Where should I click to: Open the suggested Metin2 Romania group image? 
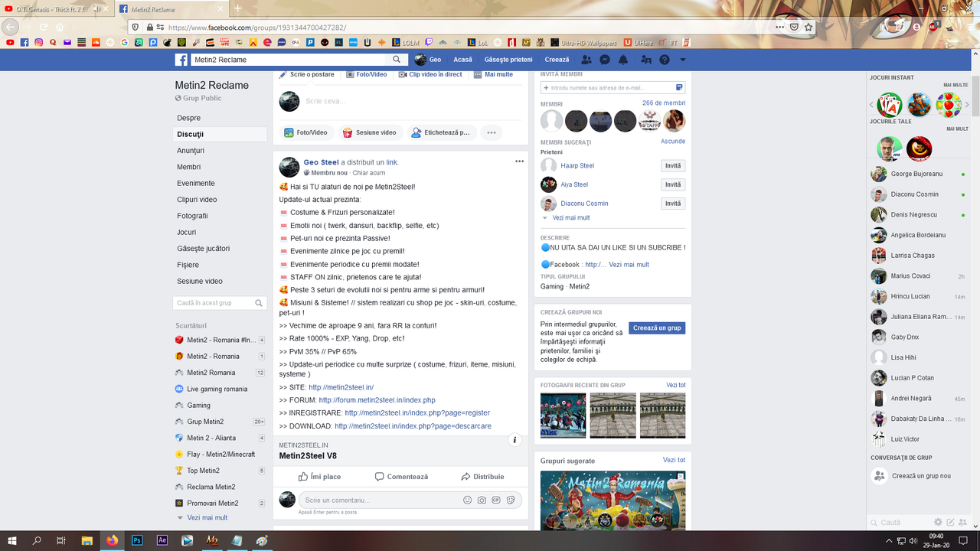(612, 500)
